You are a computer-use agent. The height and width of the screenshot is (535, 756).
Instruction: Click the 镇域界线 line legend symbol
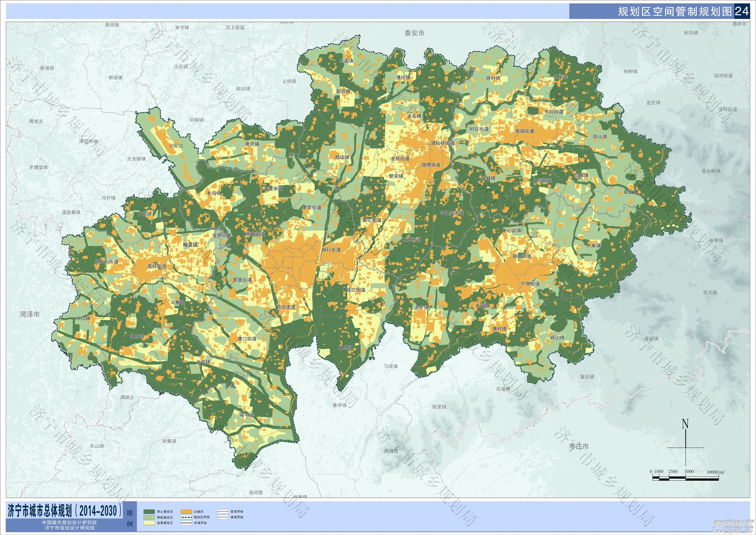click(x=223, y=517)
